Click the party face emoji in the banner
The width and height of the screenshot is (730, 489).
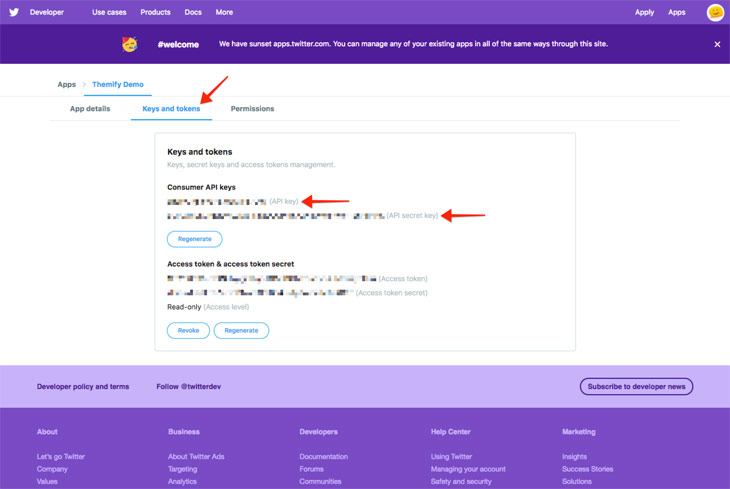[x=129, y=44]
